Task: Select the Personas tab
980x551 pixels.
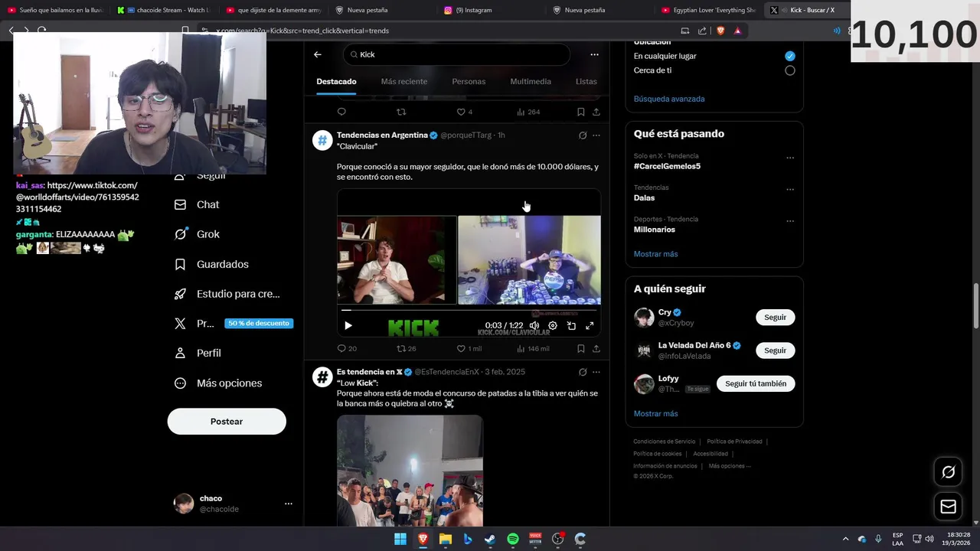Action: pos(469,82)
